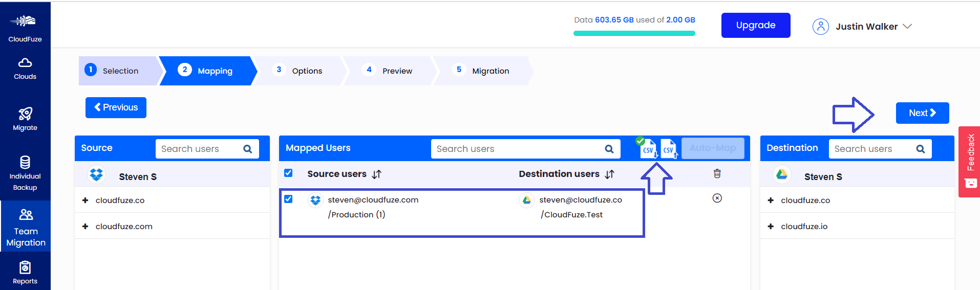
Task: Open Justin Walker account dropdown chevron
Action: pyautogui.click(x=907, y=26)
